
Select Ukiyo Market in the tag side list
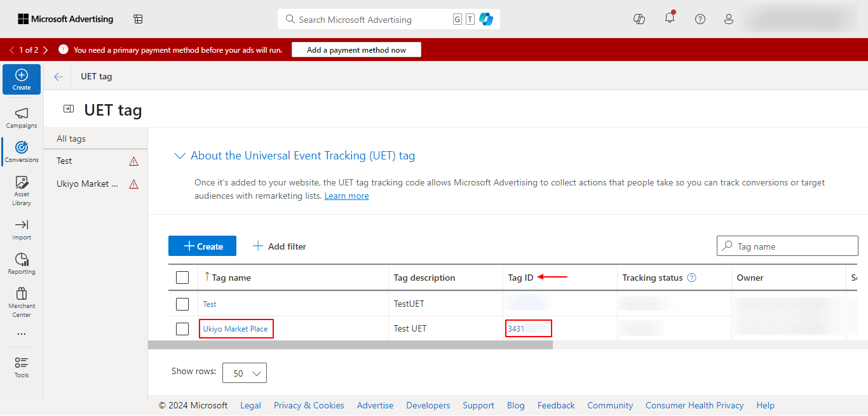point(87,184)
